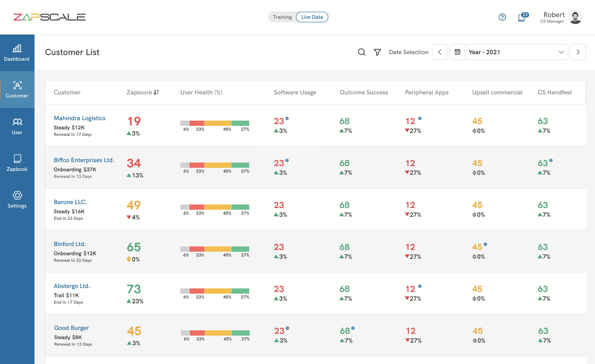Open Mahindra Logistics customer details
Viewport: 595px width, 364px height.
click(x=80, y=118)
